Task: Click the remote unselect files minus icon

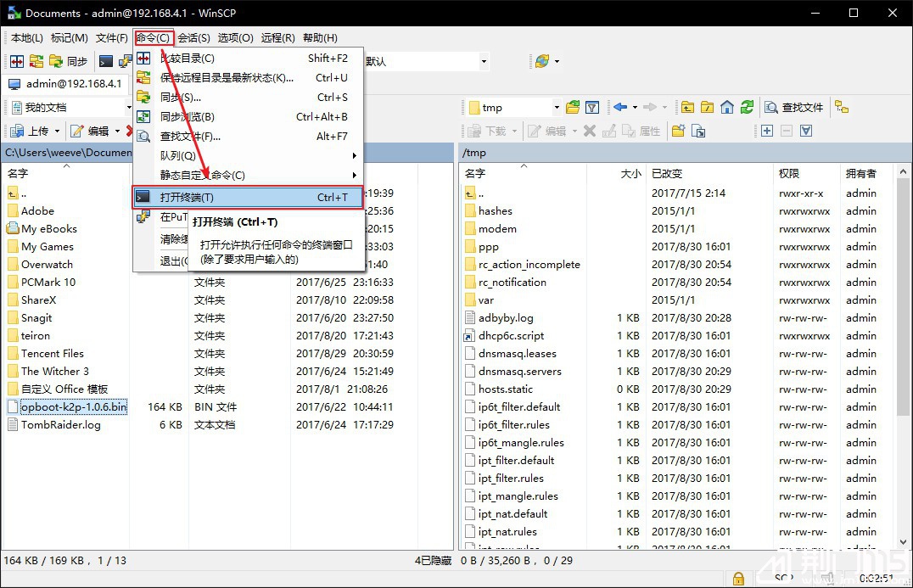Action: (787, 131)
